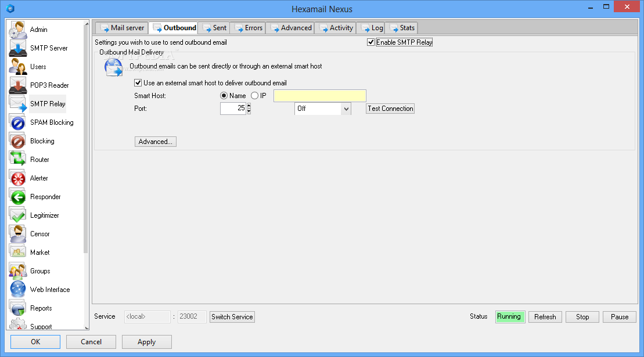Open the Groups module icon

click(17, 271)
